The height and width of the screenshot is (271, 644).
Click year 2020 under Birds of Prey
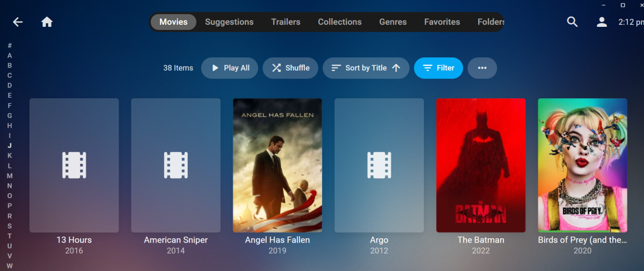[583, 251]
